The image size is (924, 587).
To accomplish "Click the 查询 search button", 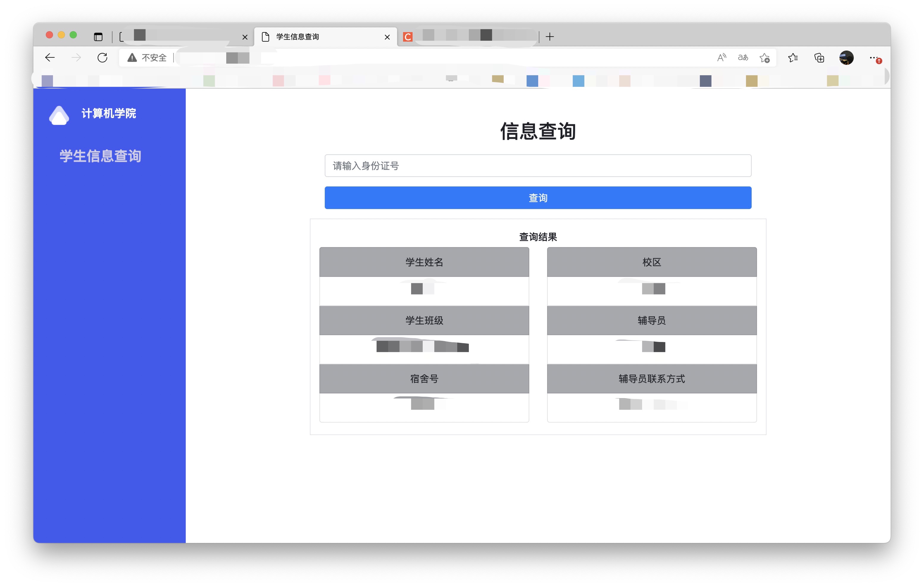I will [x=538, y=198].
